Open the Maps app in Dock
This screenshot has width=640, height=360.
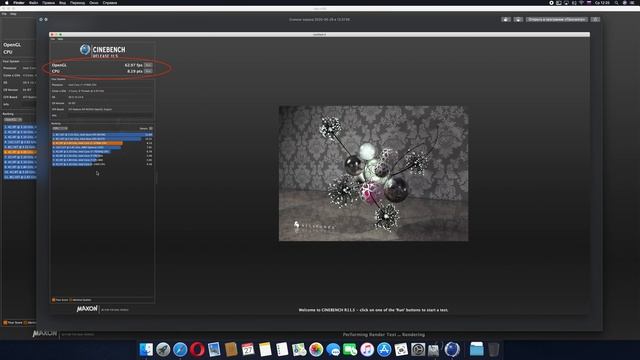click(x=299, y=349)
